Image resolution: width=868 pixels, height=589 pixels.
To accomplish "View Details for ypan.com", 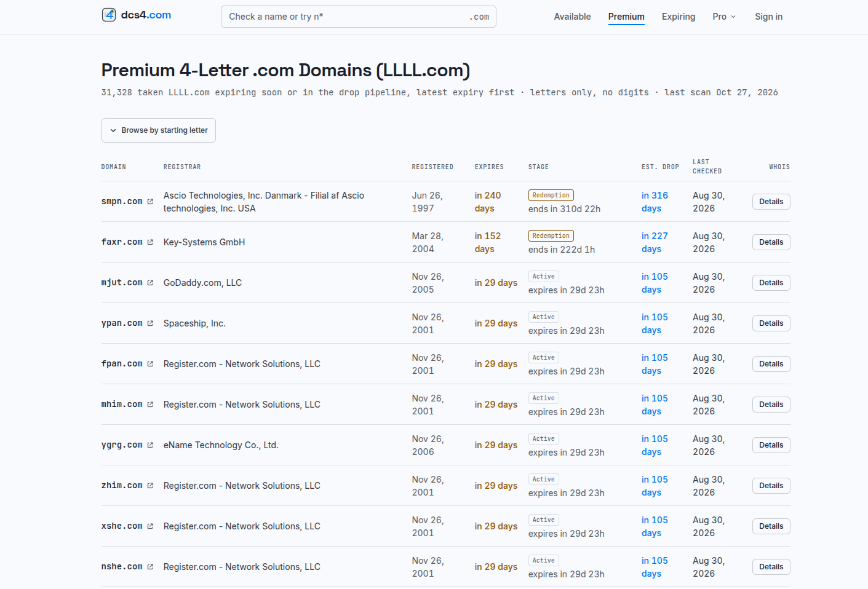I will [771, 323].
